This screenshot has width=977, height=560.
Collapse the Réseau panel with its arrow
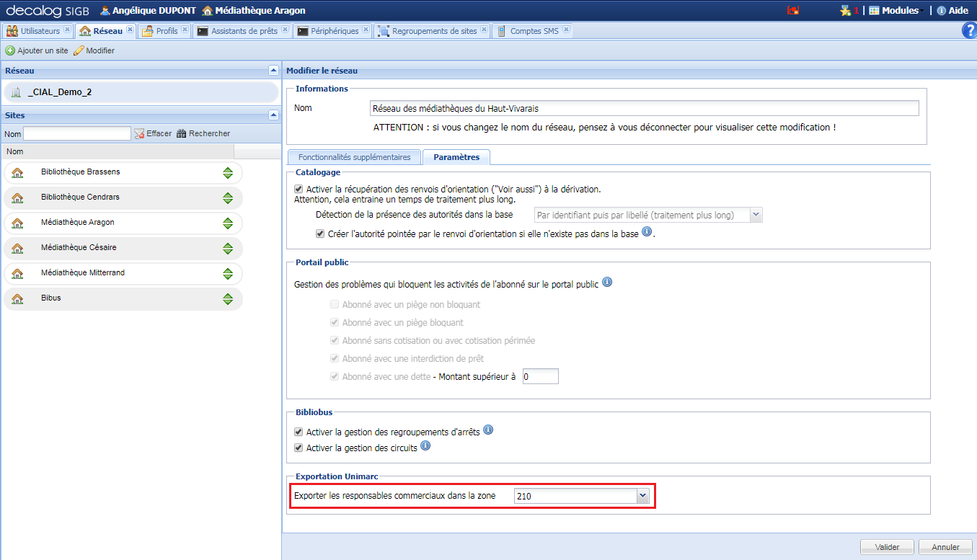click(273, 70)
